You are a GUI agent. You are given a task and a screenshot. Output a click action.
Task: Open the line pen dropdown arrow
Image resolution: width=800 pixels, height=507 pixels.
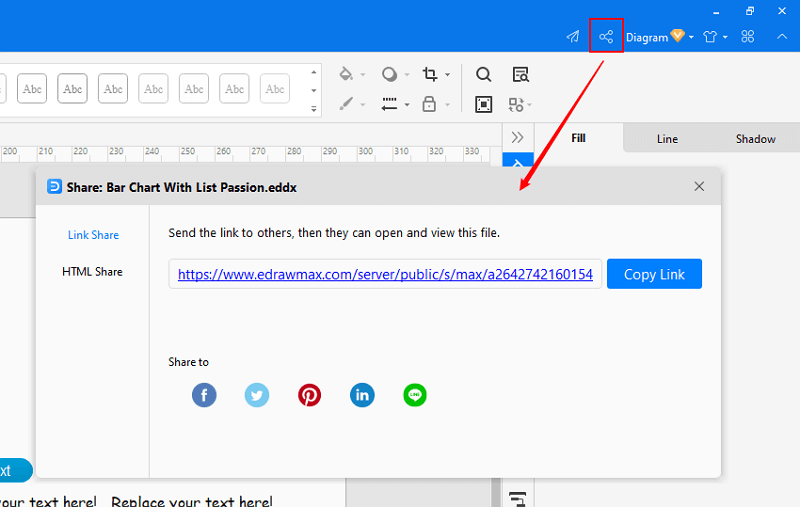pyautogui.click(x=363, y=105)
